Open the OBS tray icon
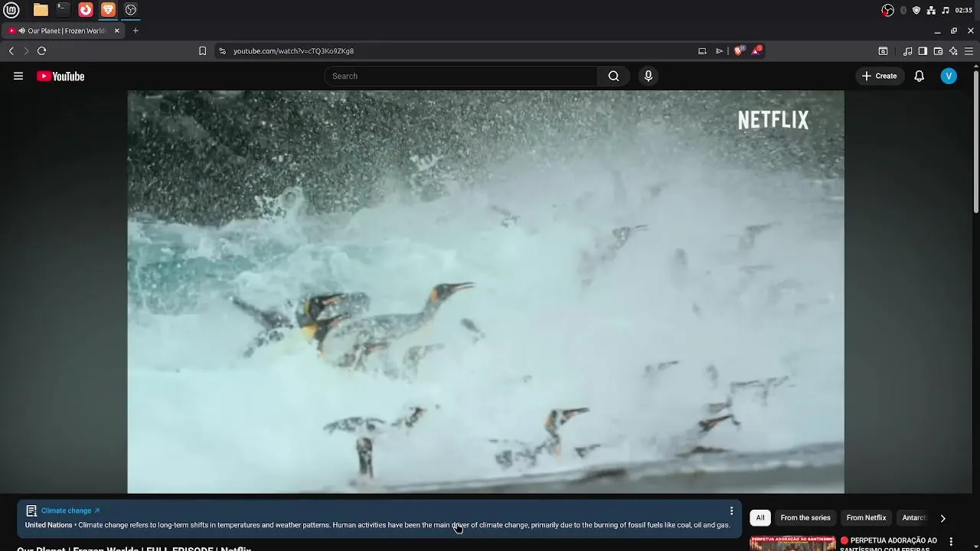This screenshot has height=551, width=980. pyautogui.click(x=887, y=10)
